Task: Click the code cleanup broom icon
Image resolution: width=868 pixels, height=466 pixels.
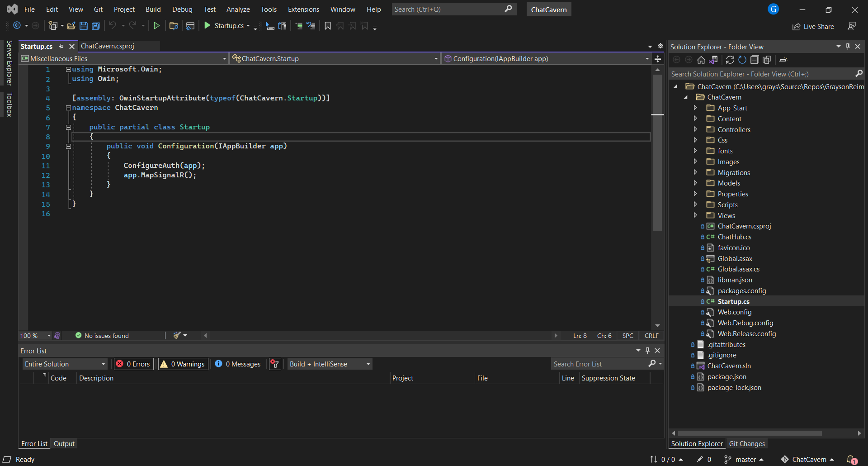Action: click(x=177, y=335)
